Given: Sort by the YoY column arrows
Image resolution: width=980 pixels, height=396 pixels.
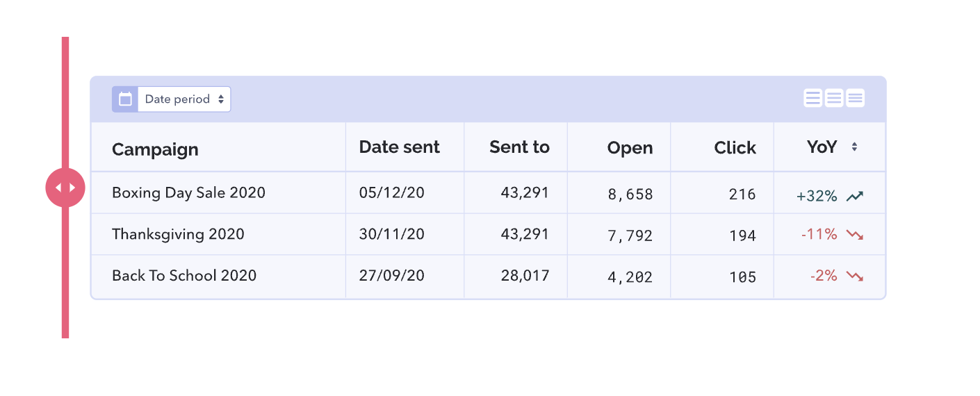Looking at the screenshot, I should tap(854, 147).
